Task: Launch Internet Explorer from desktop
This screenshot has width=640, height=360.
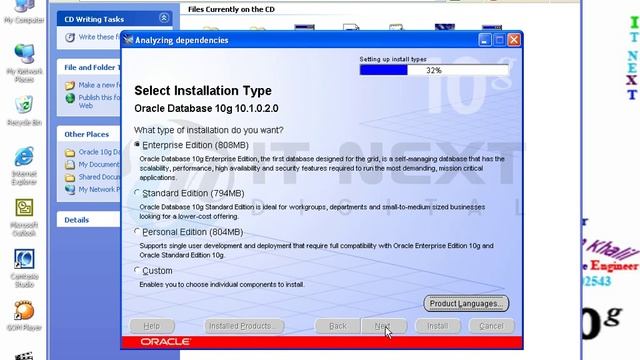Action: pos(24,166)
